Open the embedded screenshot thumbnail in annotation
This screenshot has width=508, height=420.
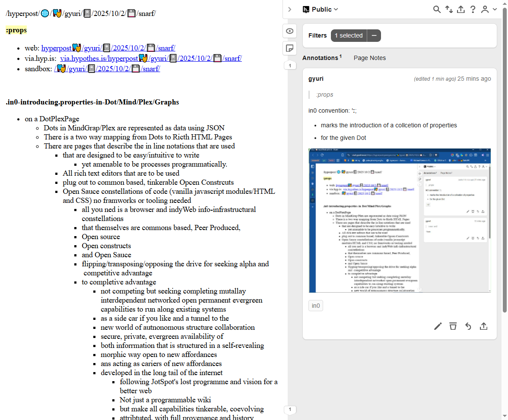tap(400, 221)
